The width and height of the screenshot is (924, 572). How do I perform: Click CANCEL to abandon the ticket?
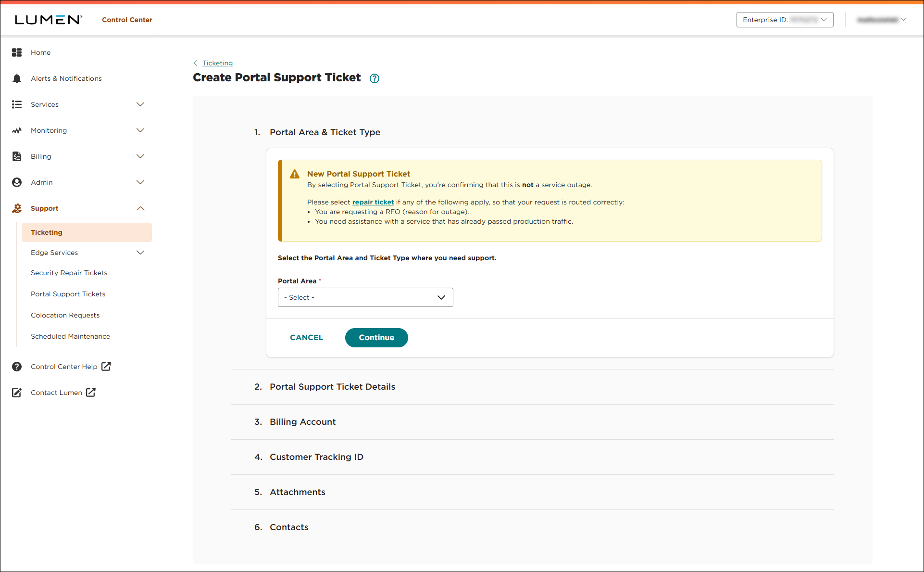306,337
